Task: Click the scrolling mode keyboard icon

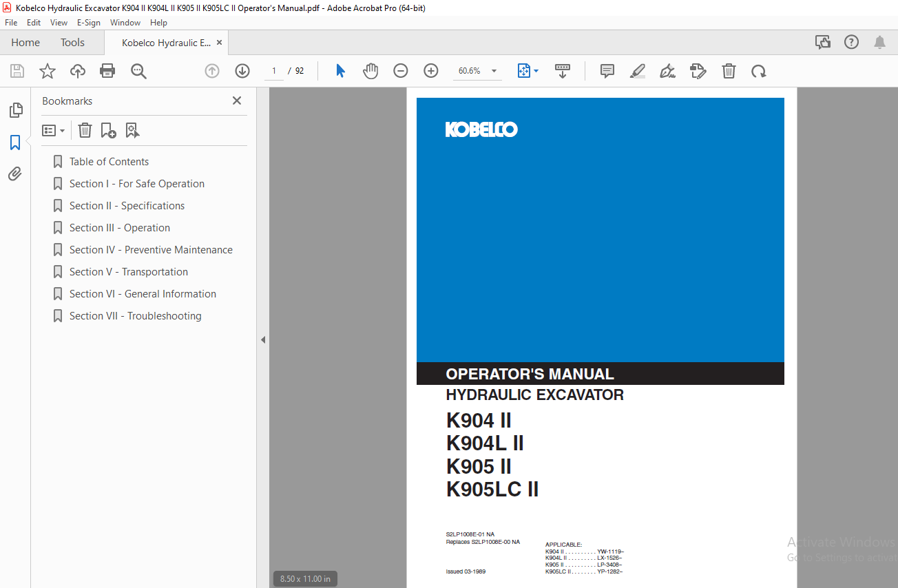Action: click(563, 71)
